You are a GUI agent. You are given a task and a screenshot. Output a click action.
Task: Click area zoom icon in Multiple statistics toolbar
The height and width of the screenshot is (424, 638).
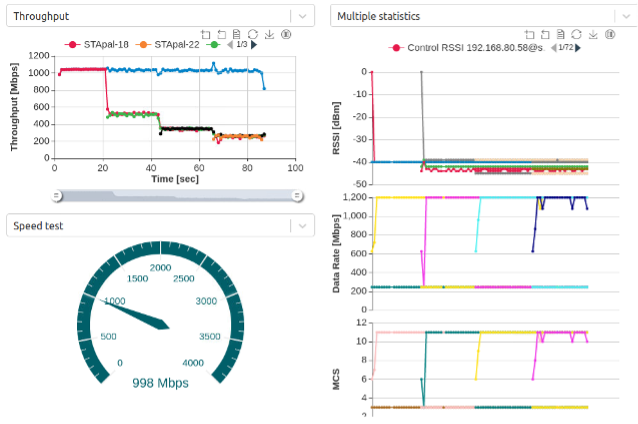click(x=529, y=34)
